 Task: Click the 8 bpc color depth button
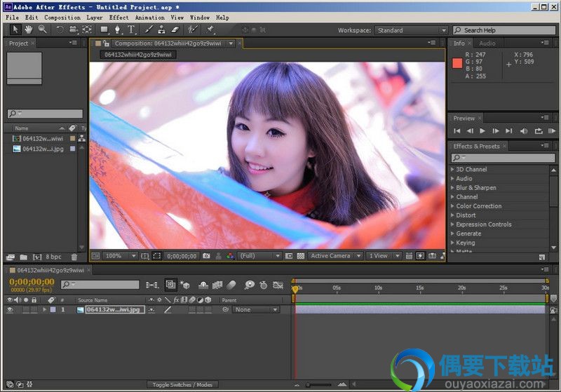click(54, 257)
